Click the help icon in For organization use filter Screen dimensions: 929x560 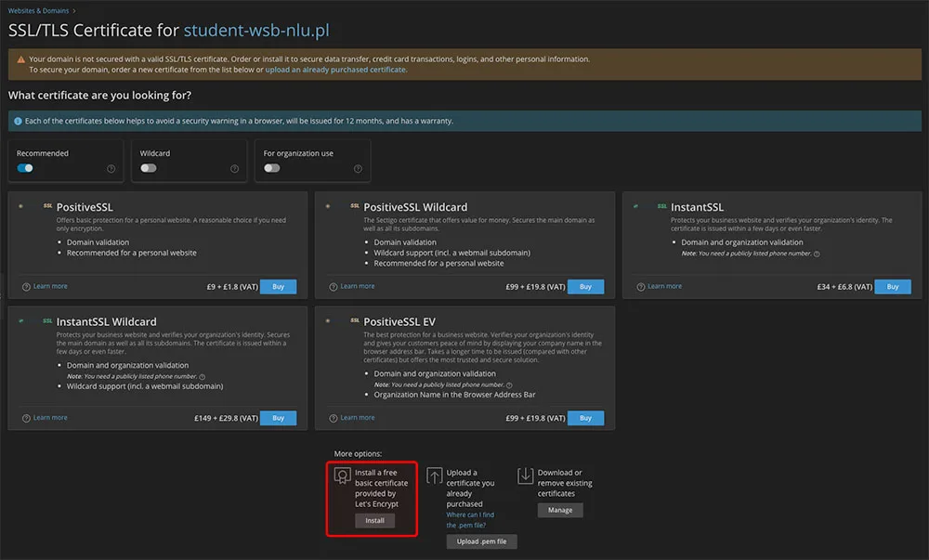tap(358, 169)
